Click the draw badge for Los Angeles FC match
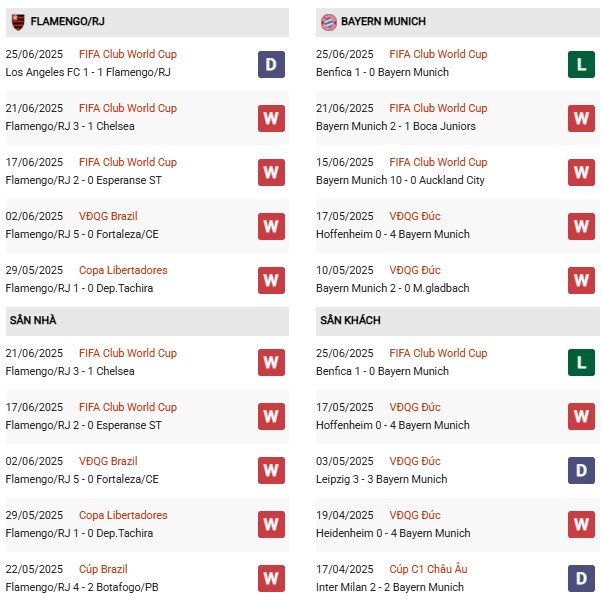The image size is (602, 604). tap(271, 64)
